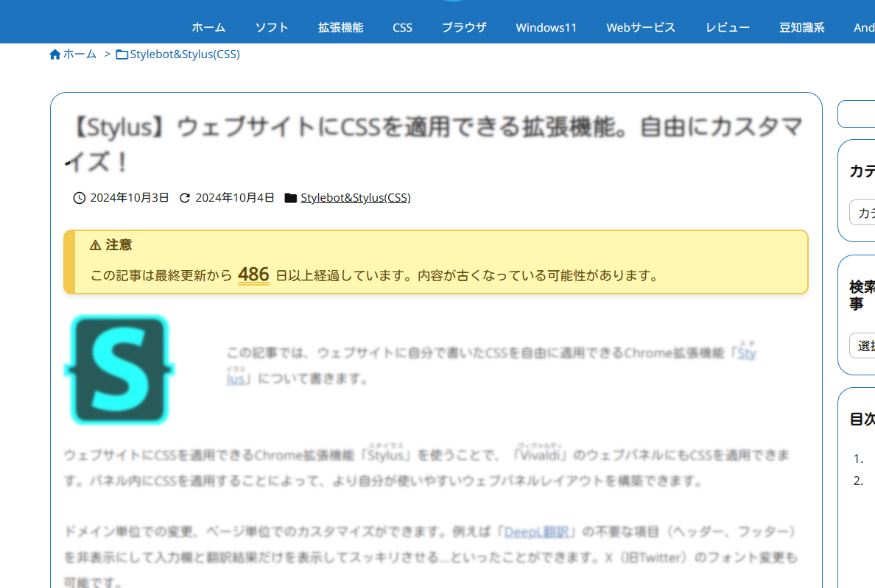
Task: Click the black folder icon by the category
Action: click(290, 198)
